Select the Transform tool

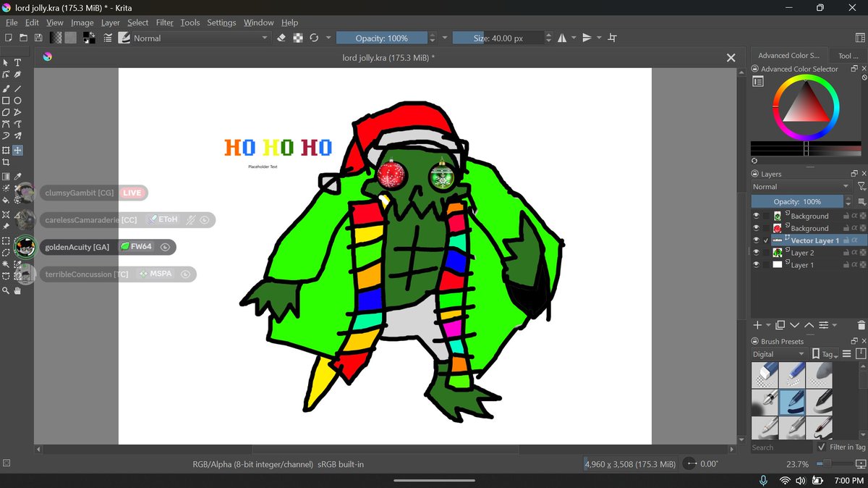click(6, 151)
